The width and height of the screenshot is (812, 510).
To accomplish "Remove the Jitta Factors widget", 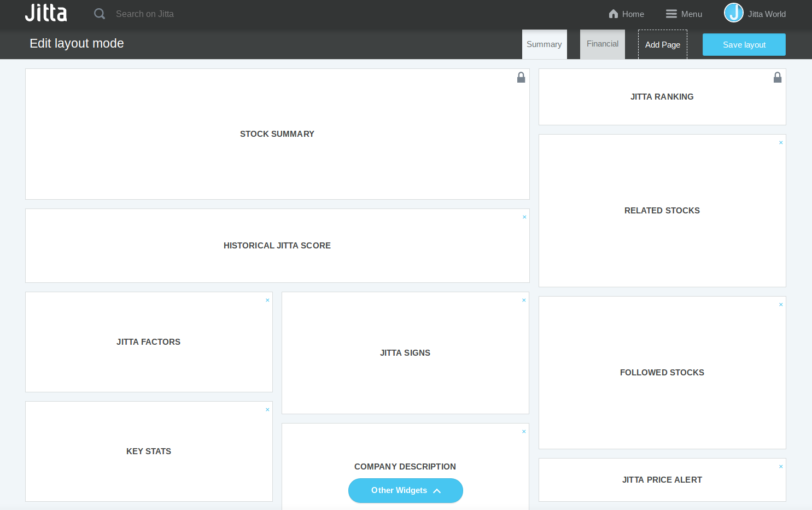I will point(267,300).
